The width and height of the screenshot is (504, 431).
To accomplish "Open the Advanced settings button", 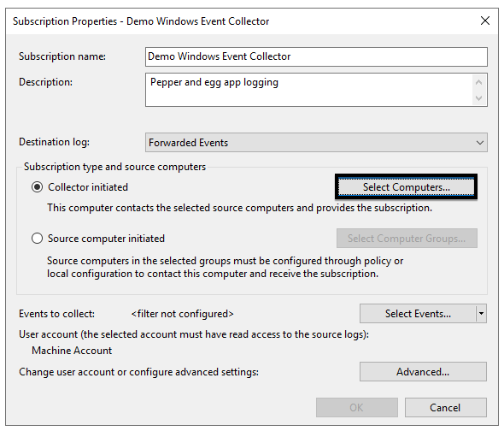I will 423,372.
